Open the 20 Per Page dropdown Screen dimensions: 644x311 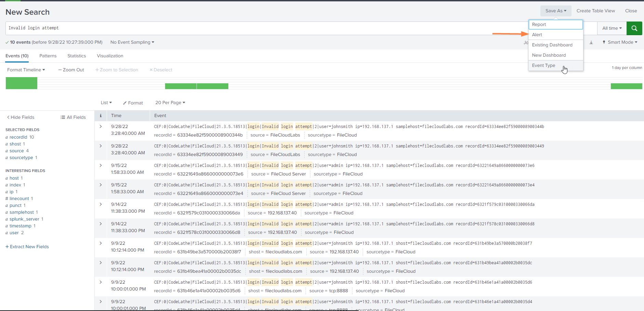tap(170, 102)
